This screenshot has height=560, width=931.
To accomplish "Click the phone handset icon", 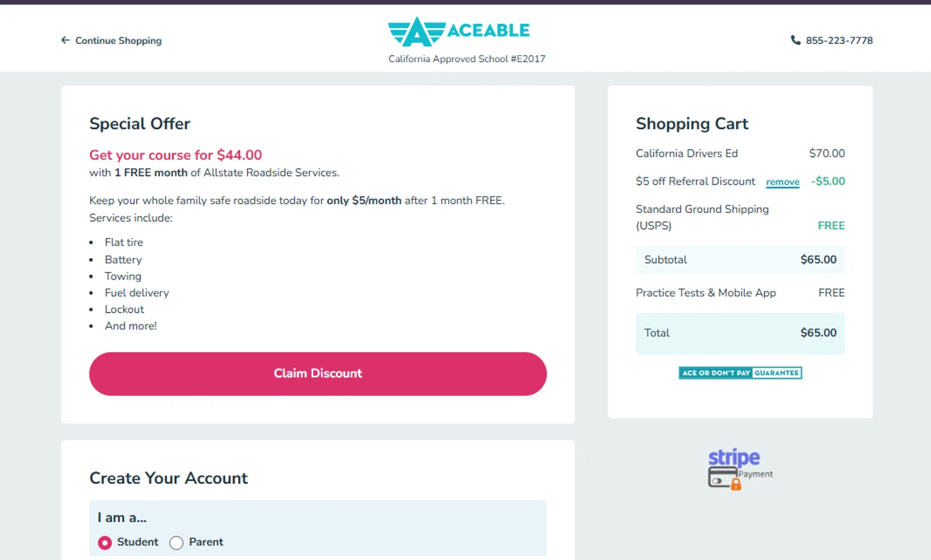I will click(795, 40).
